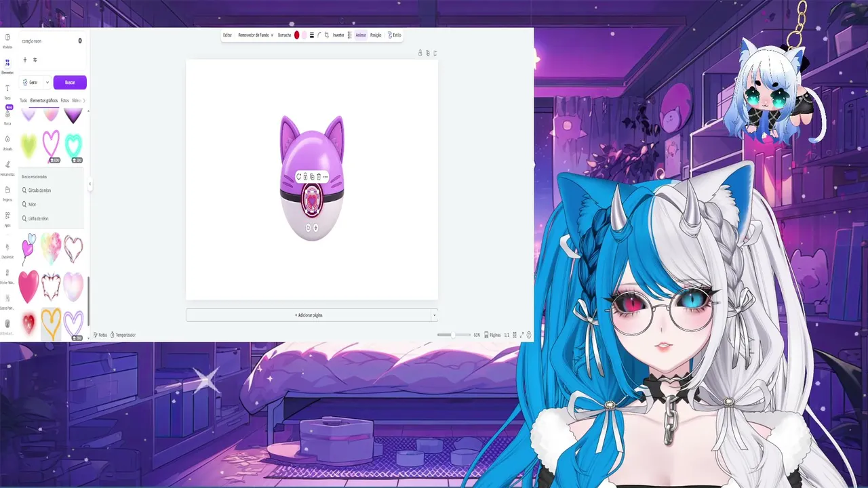Expand the add page dropdown arrow

click(434, 315)
